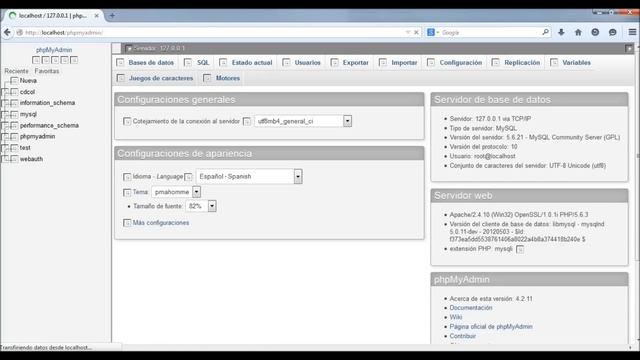The height and width of the screenshot is (360, 640).
Task: Expand the phpmyadmin database node
Action: tap(5, 137)
